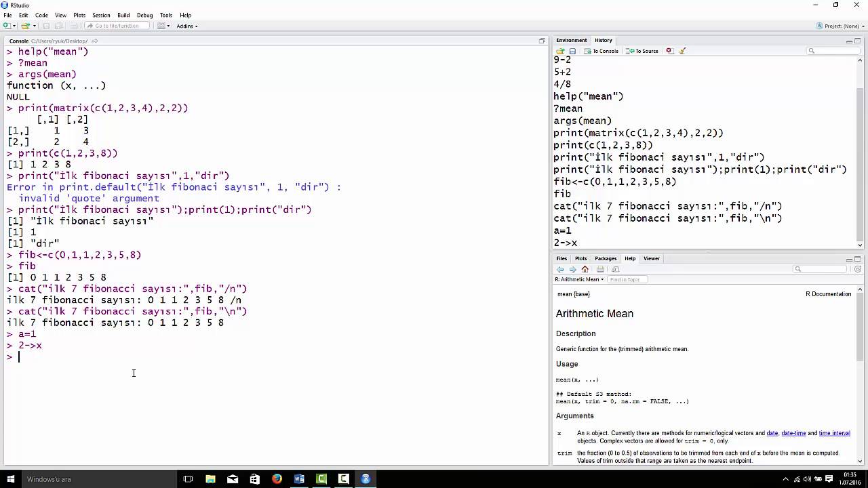Open the Addins dropdown

[x=186, y=26]
